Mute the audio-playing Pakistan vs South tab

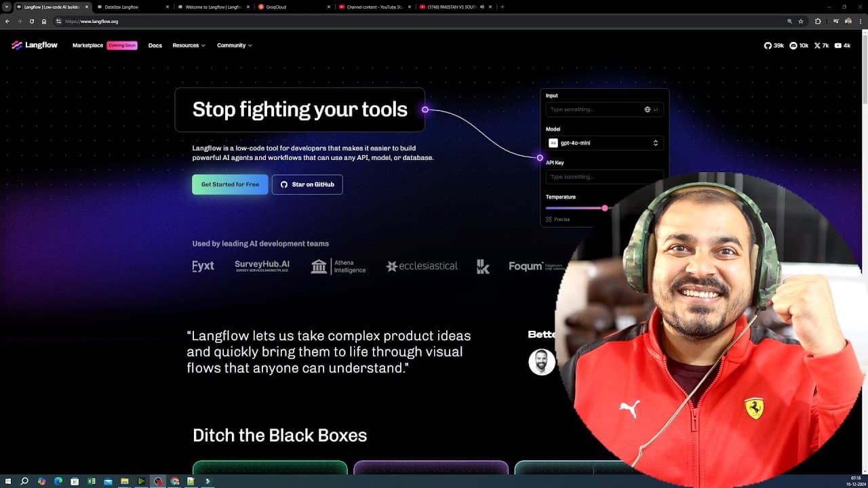pos(481,7)
